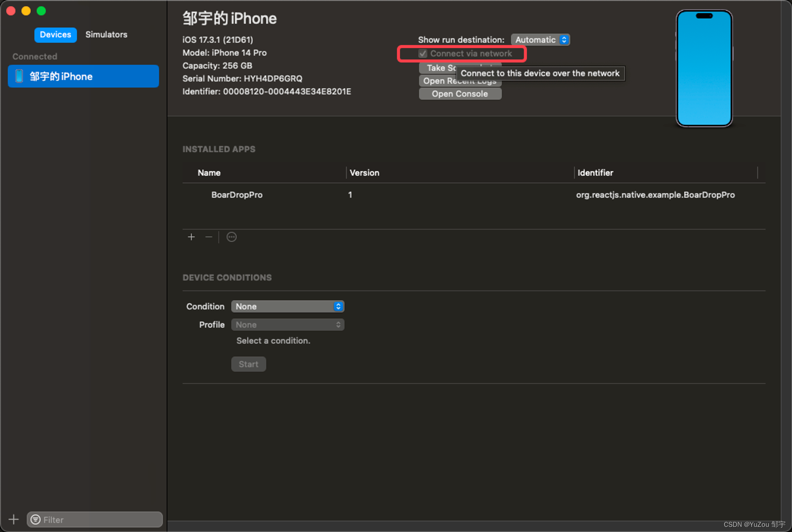Toggle the Connect via network checkbox
The image size is (792, 532).
coord(423,53)
